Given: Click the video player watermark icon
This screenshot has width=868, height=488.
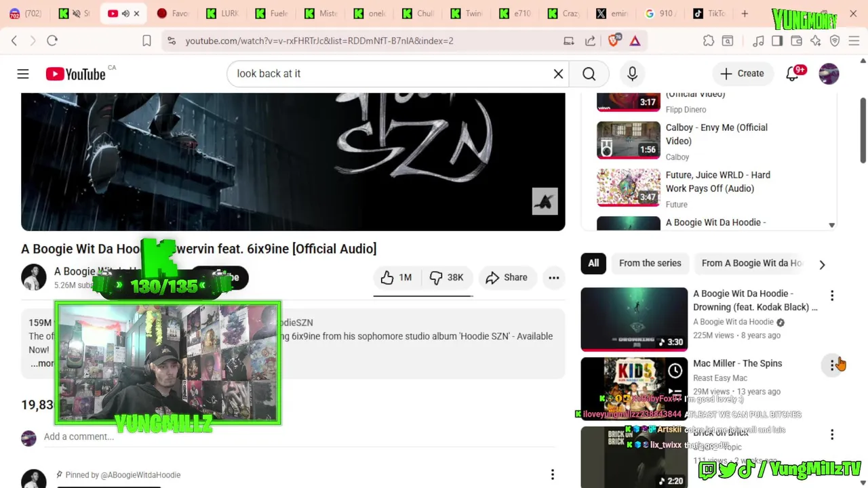Looking at the screenshot, I should (x=545, y=201).
